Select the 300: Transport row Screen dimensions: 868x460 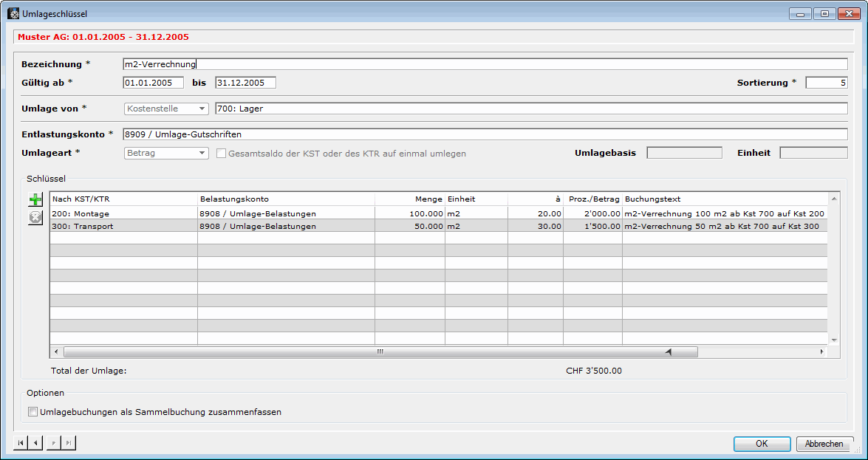pos(123,226)
